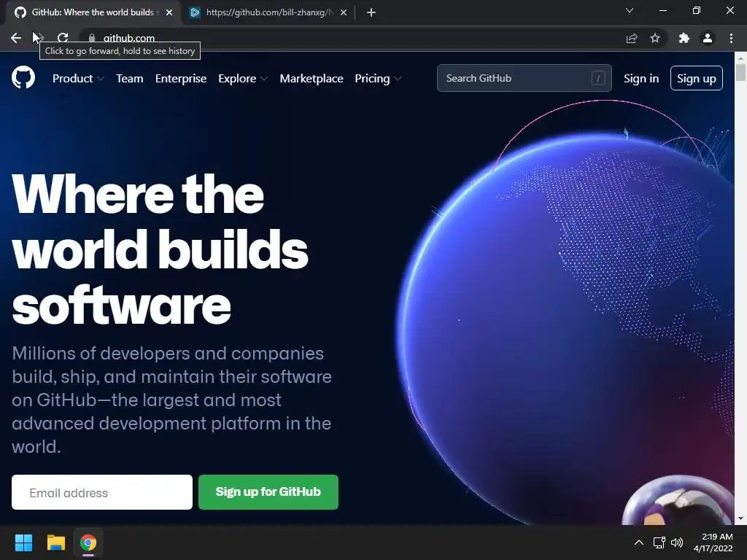Click the green Sign up for GitHub button
Screen dimensions: 747x560
click(268, 492)
